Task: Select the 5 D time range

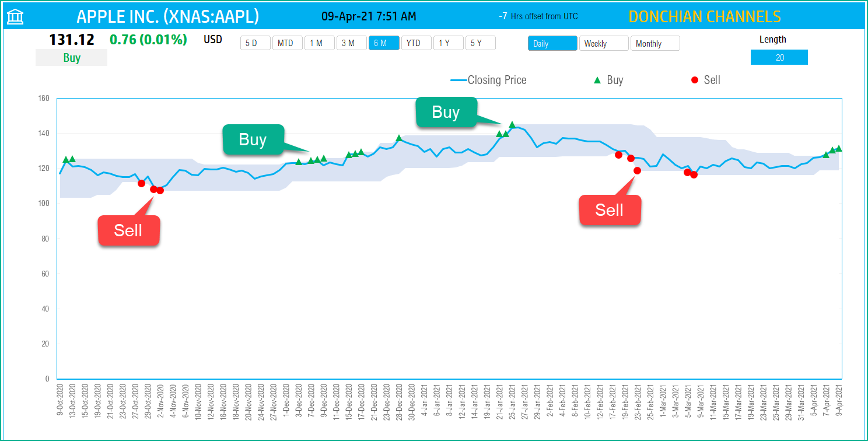Action: tap(256, 43)
